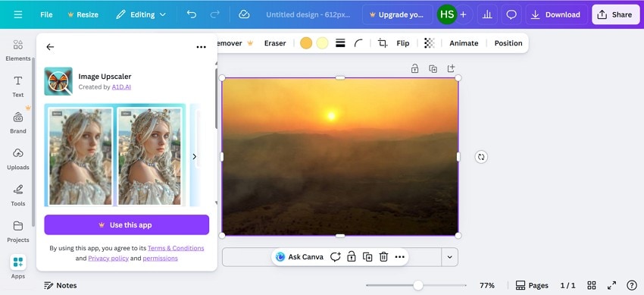The height and width of the screenshot is (295, 644).
Task: Open the Projects sidebar tab
Action: click(x=17, y=232)
